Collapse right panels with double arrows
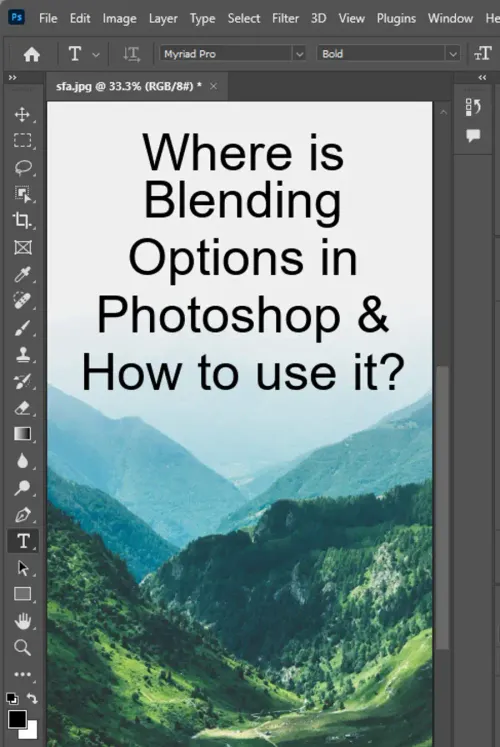Screen dimensions: 500x747 [x=482, y=78]
